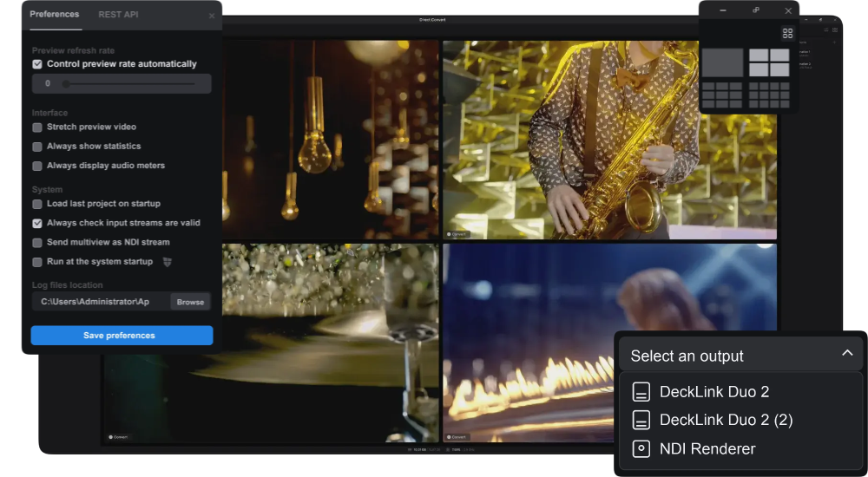
Task: Click the grid view icon in main window toolbar
Action: 835,29
